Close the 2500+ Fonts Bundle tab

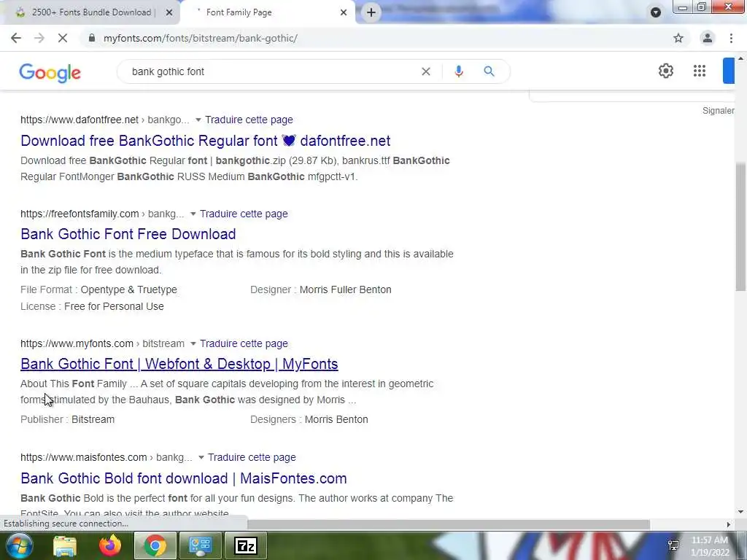click(169, 12)
